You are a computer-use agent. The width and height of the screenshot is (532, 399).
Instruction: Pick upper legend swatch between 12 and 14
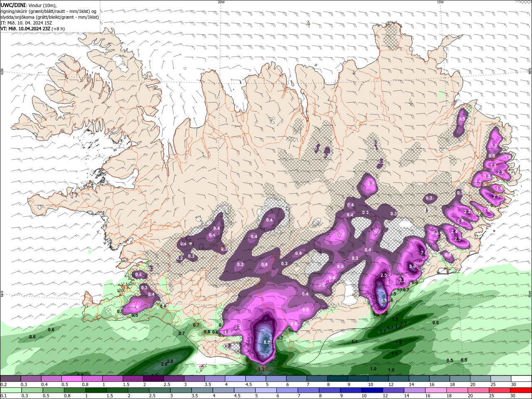(x=398, y=379)
